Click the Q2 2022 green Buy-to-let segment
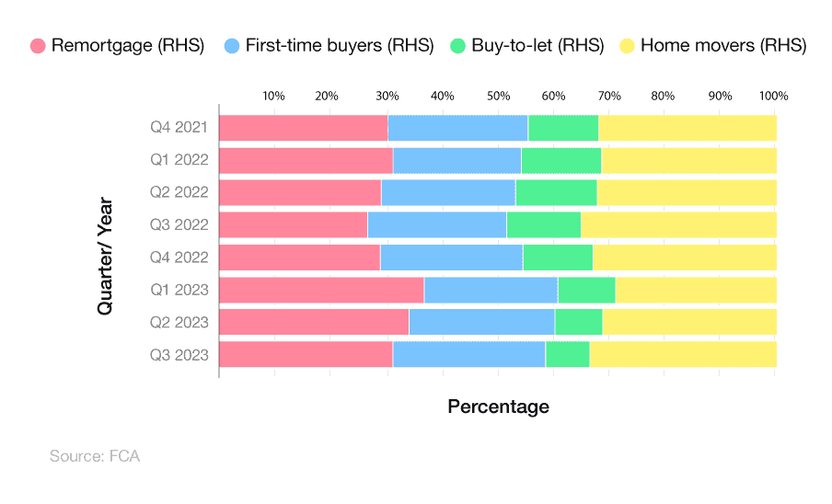Image resolution: width=832 pixels, height=504 pixels. coord(556,192)
